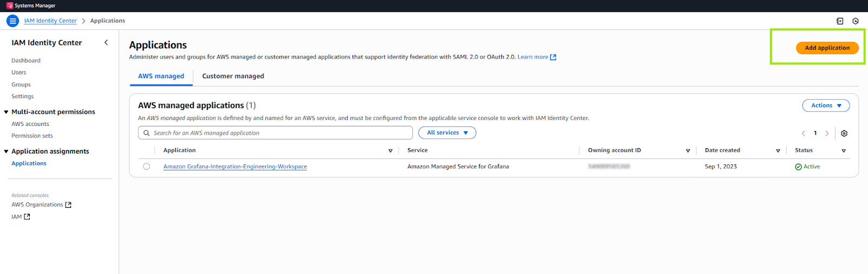This screenshot has width=868, height=274.
Task: Click the top-right hexagon settings icon
Action: (856, 21)
